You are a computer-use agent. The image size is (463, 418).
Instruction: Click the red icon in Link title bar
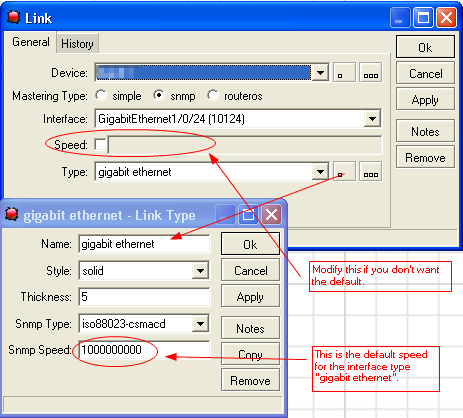14,17
